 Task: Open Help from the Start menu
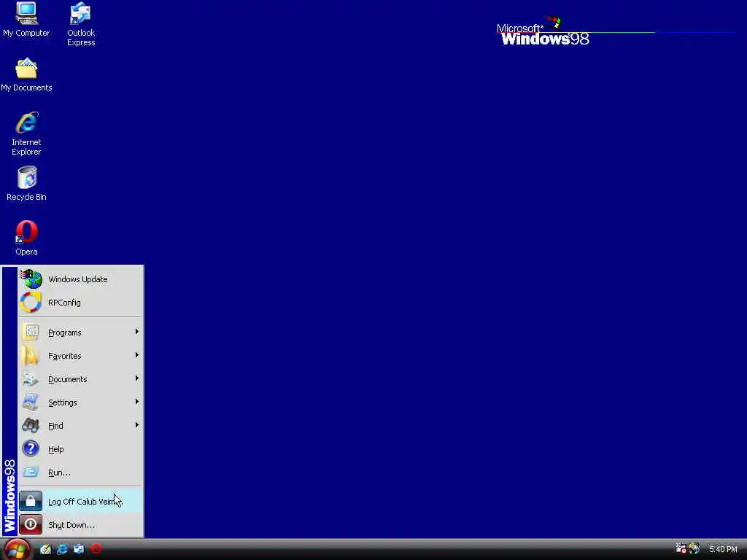[80, 449]
